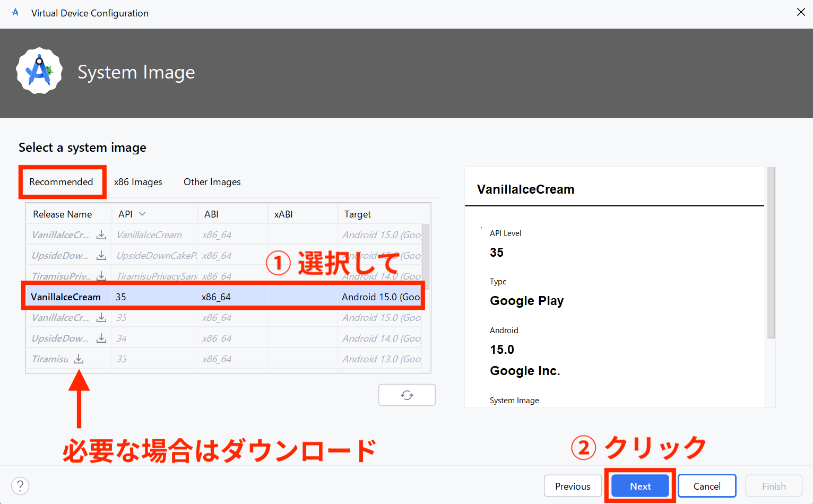Click the italic 'VanillaIceCream' API cell
Viewport: 813px width, 504px height.
coord(149,235)
